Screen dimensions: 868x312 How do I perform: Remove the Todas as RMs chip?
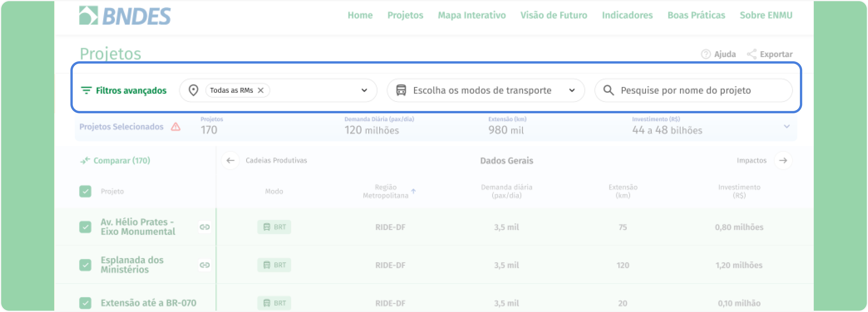[260, 90]
